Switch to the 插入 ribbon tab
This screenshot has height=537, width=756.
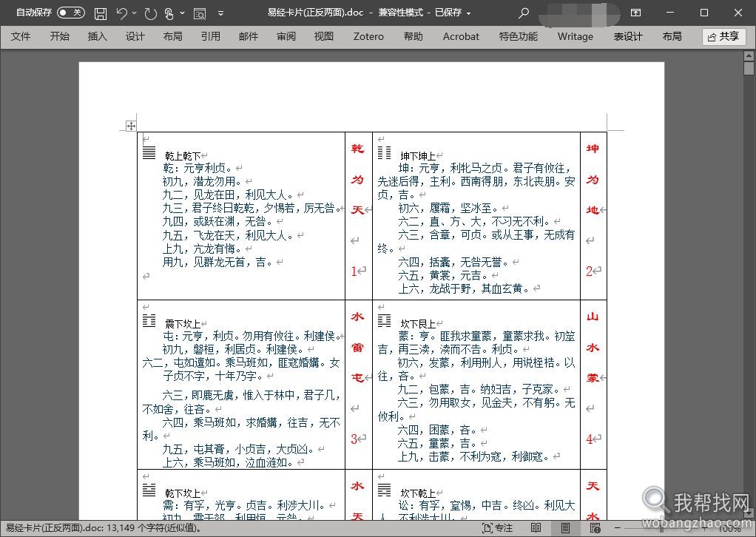coord(98,37)
